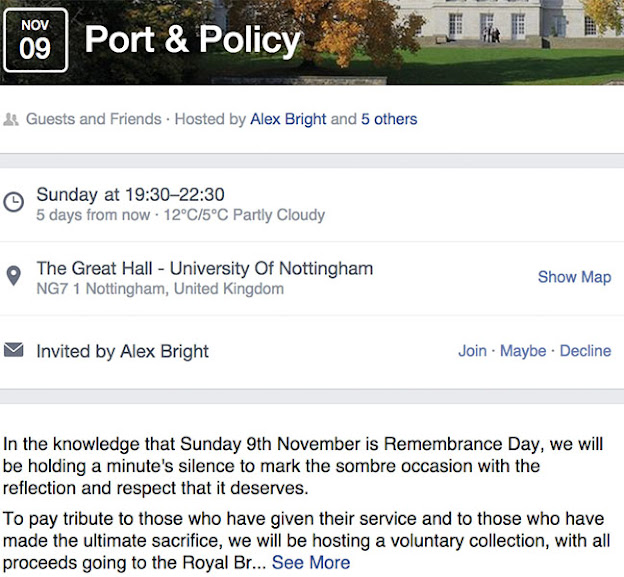Click the envelope invitation icon

(14, 350)
